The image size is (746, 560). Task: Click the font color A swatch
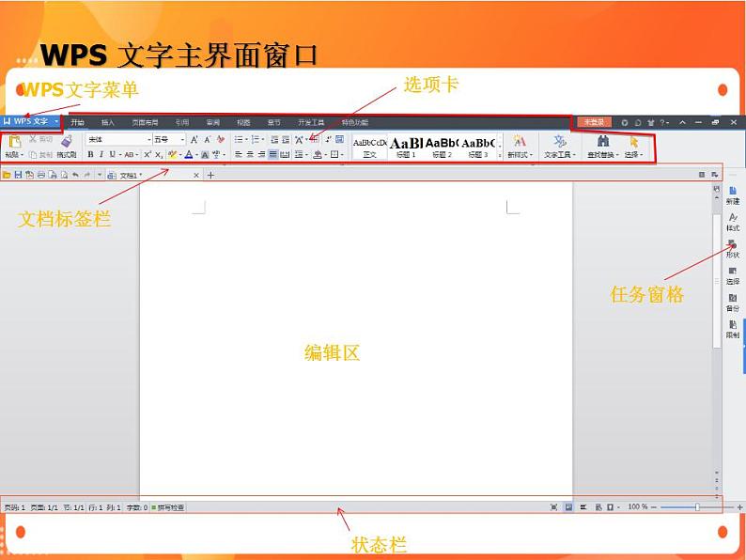pos(189,155)
